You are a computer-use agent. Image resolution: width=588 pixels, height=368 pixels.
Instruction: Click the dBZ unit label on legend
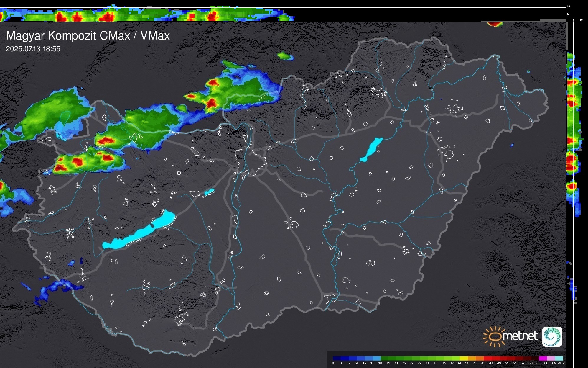(561, 363)
